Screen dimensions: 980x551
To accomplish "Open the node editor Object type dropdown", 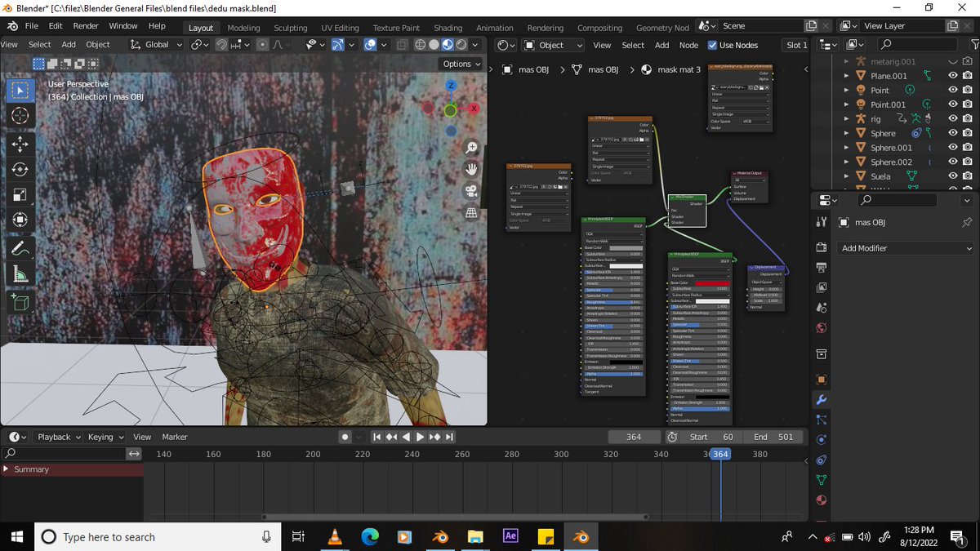I will 555,45.
